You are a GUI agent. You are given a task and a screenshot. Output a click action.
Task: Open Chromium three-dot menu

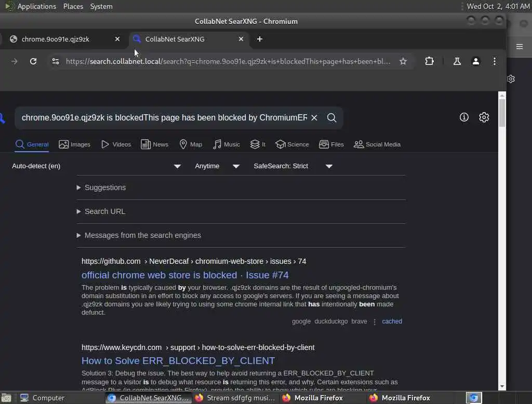coord(495,61)
